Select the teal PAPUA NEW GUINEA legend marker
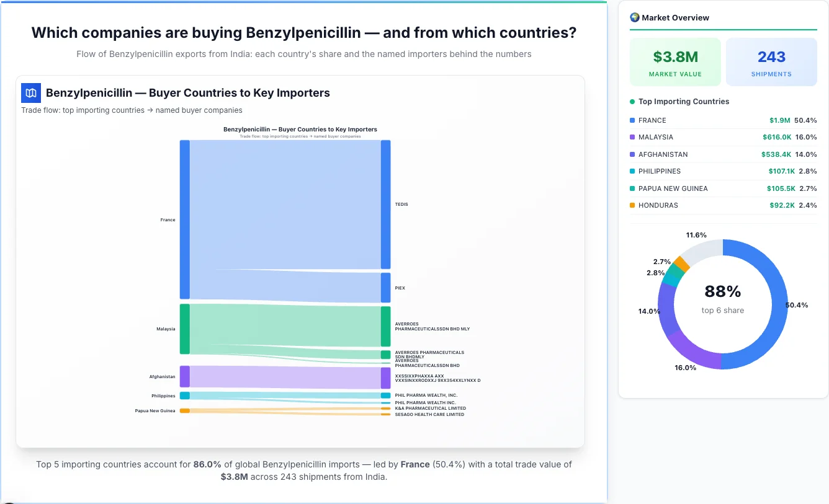Image resolution: width=829 pixels, height=504 pixels. click(632, 188)
